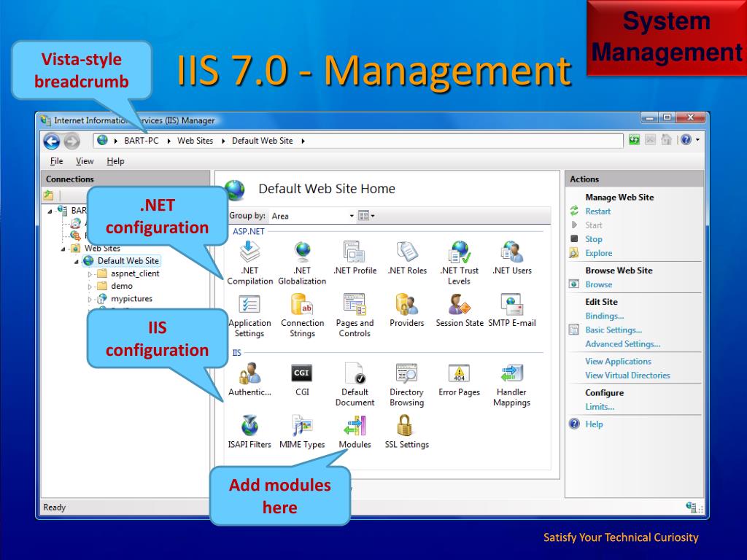Screen dimensions: 747x560
Task: Select mypictures in the Connections tree
Action: click(131, 299)
